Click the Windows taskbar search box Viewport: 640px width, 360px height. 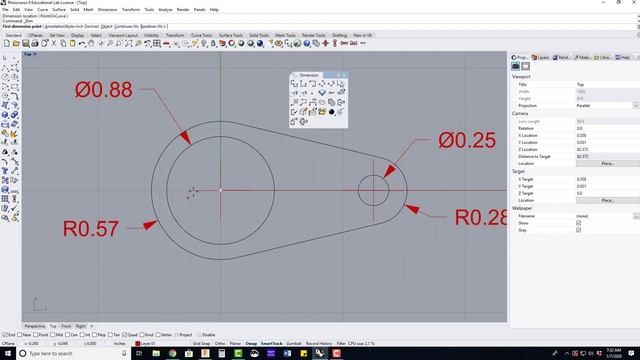click(73, 353)
